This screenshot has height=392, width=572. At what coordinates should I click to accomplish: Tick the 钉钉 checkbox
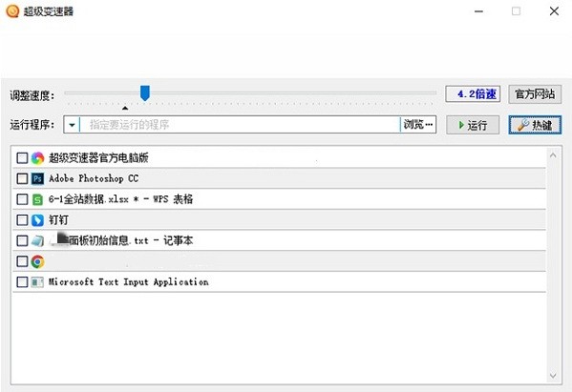tap(22, 220)
